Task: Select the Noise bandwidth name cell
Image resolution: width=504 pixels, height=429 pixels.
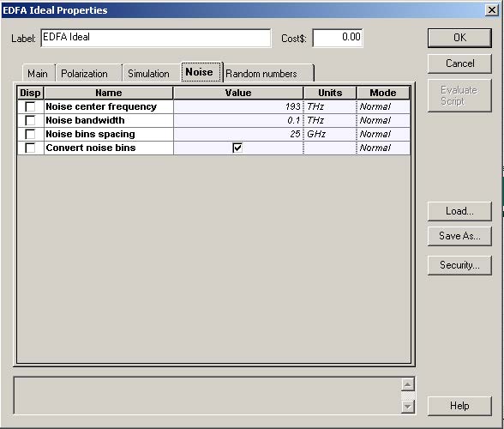Action: 109,120
